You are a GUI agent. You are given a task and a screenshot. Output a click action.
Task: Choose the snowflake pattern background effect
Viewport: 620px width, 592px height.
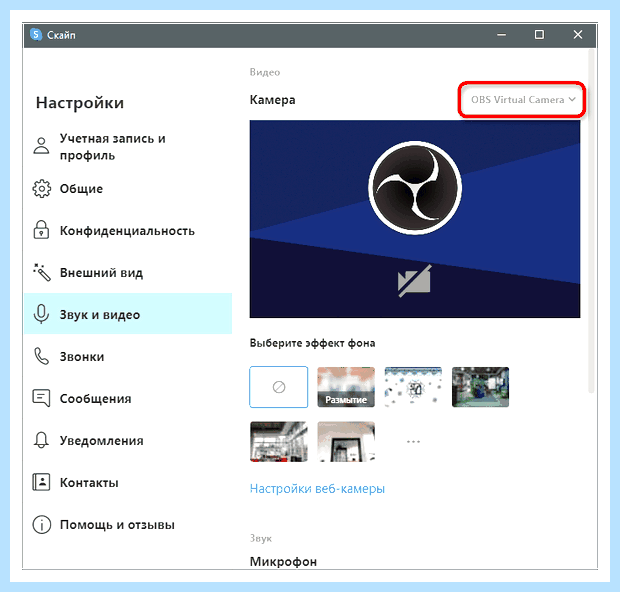[x=413, y=387]
